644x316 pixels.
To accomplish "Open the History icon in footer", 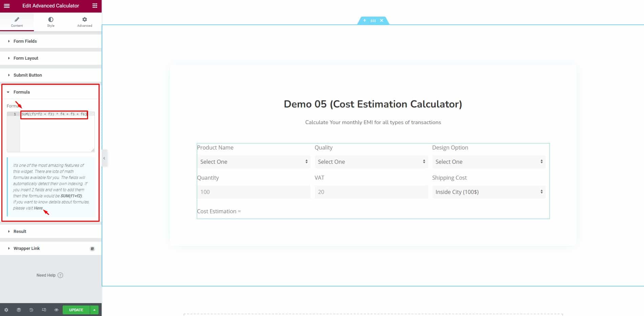I will coord(31,310).
